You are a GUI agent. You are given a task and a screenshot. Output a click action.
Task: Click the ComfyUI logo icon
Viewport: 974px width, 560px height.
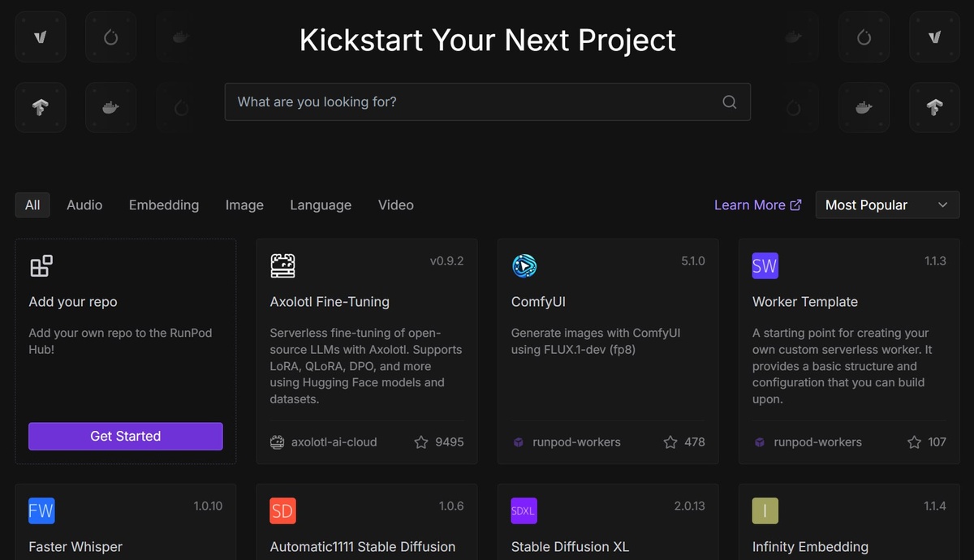524,265
